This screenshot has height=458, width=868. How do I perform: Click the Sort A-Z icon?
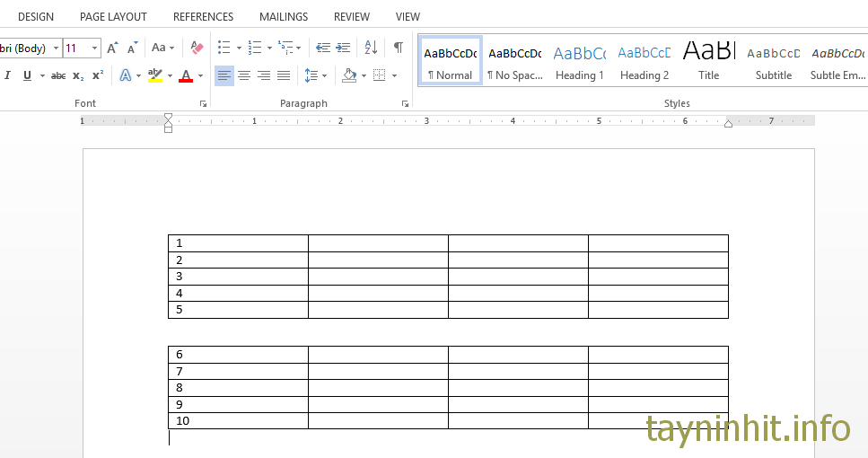click(x=372, y=48)
